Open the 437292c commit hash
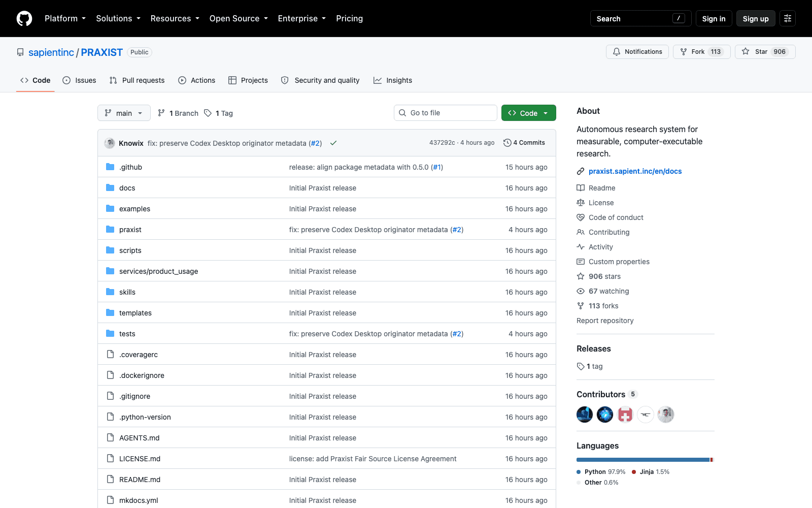 (x=442, y=143)
